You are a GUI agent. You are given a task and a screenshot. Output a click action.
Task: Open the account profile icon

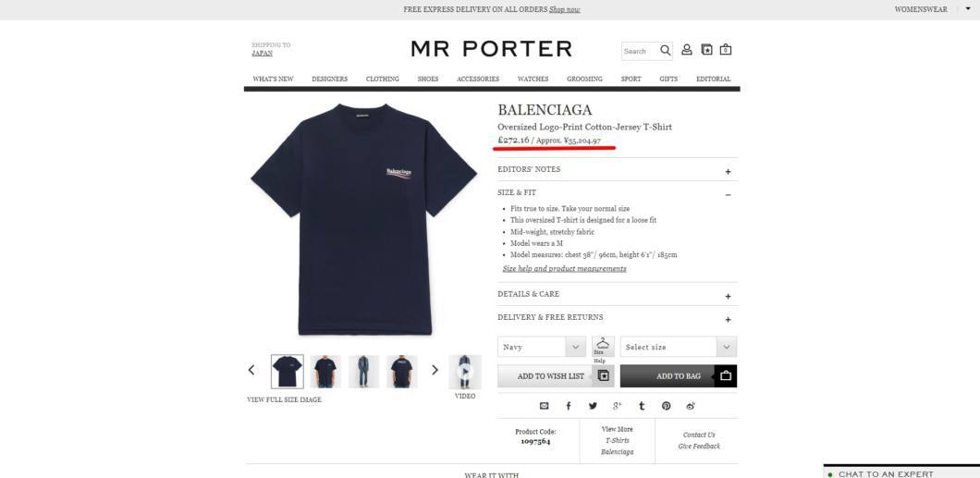click(x=687, y=50)
